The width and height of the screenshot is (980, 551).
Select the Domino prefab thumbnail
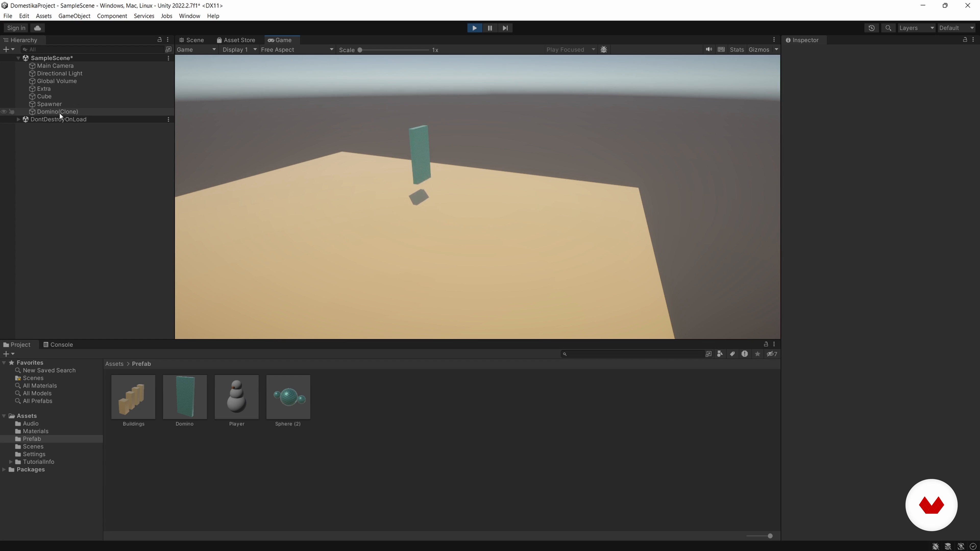click(185, 397)
